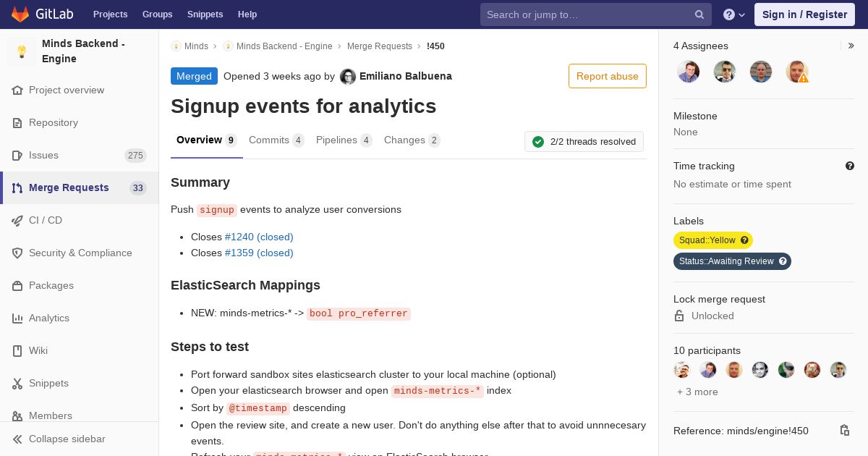
Task: Click the Snippets scissors icon
Action: (17, 384)
